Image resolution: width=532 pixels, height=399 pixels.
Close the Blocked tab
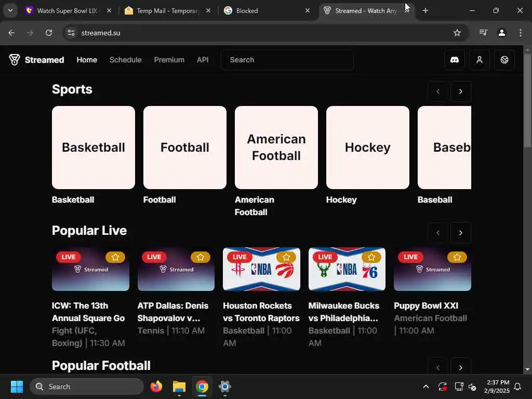pyautogui.click(x=308, y=10)
